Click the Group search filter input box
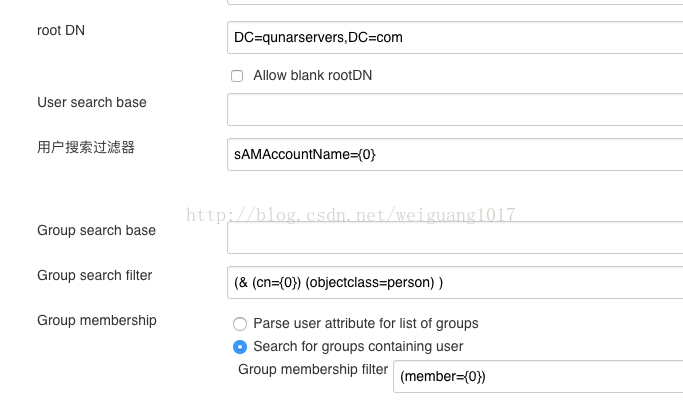 pos(455,283)
